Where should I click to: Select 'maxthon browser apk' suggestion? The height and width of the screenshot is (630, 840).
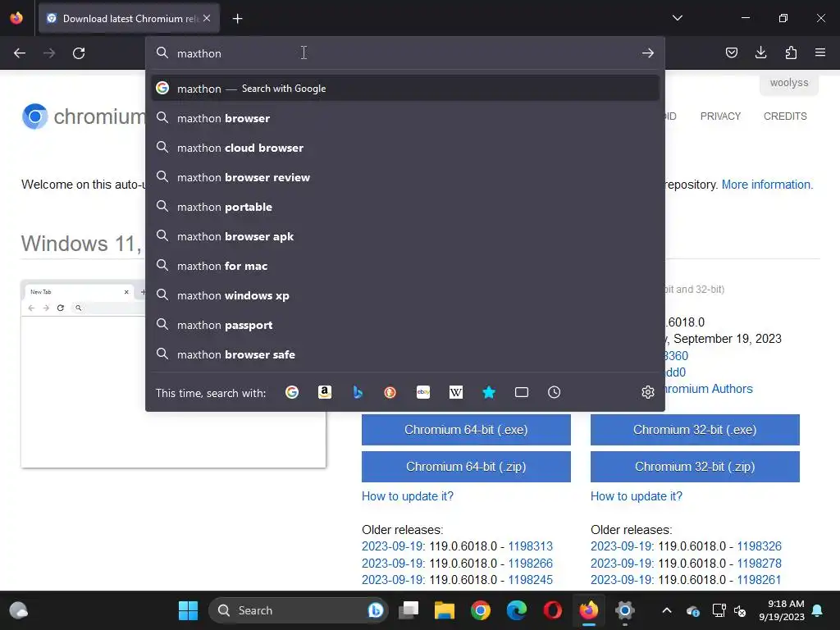[x=405, y=236]
